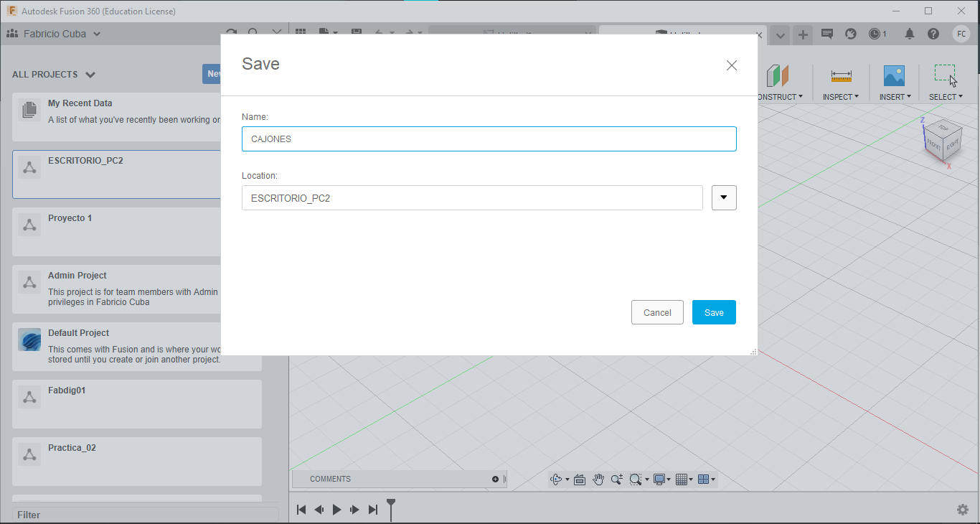Click the Name field containing CAJONES
980x524 pixels.
tap(489, 139)
